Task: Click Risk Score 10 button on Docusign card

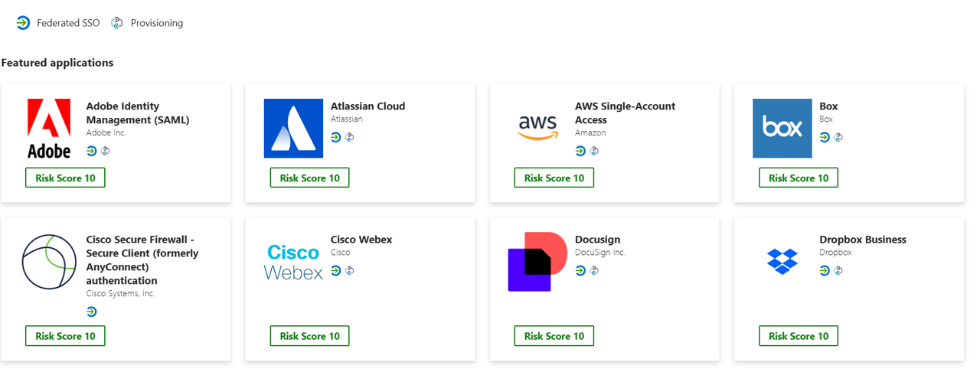Action: (x=554, y=335)
